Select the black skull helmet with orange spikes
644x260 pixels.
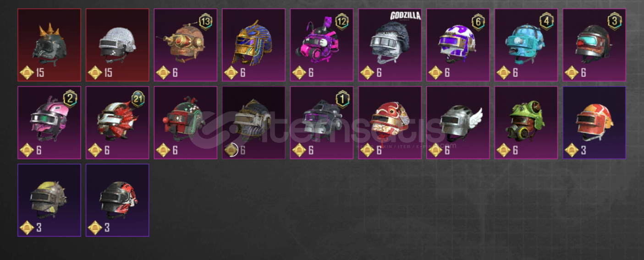pyautogui.click(x=49, y=45)
